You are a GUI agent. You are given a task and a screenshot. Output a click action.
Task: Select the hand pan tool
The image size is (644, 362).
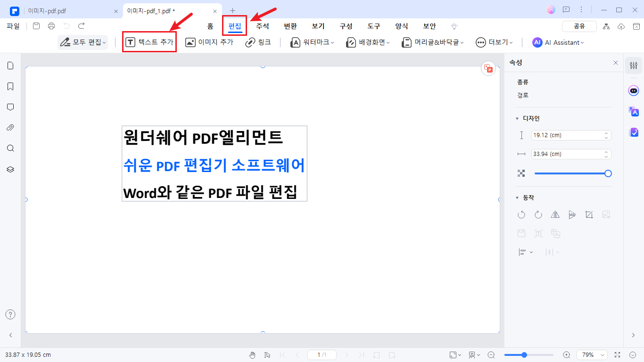point(252,355)
